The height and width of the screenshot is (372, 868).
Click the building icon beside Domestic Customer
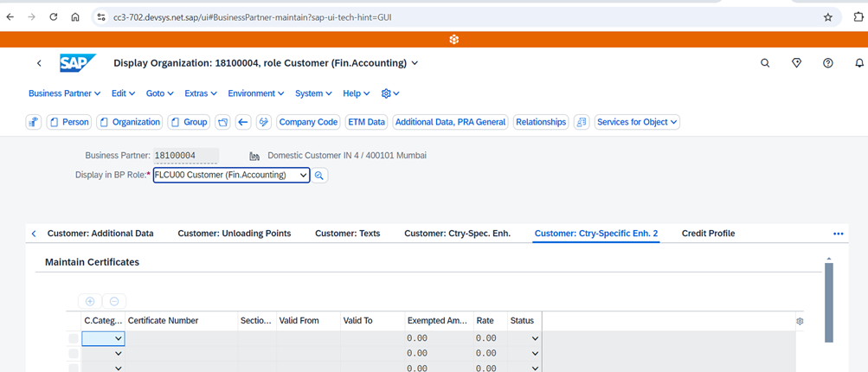[x=254, y=156]
